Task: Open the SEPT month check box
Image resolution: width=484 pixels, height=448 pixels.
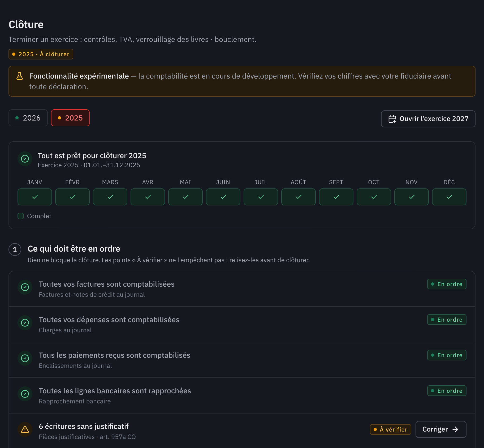Action: coord(336,197)
